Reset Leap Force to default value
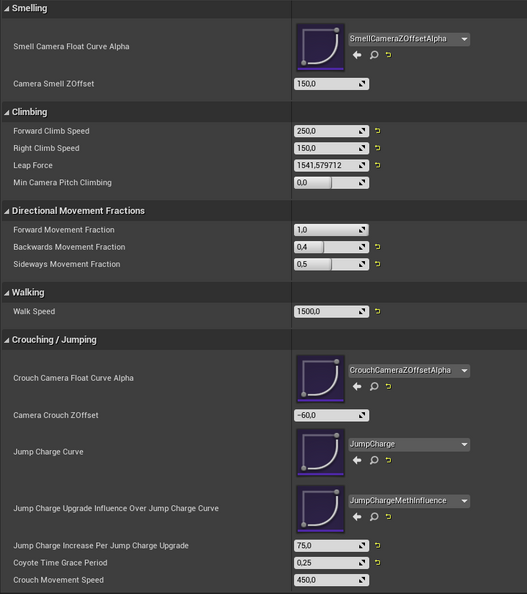 tap(378, 165)
